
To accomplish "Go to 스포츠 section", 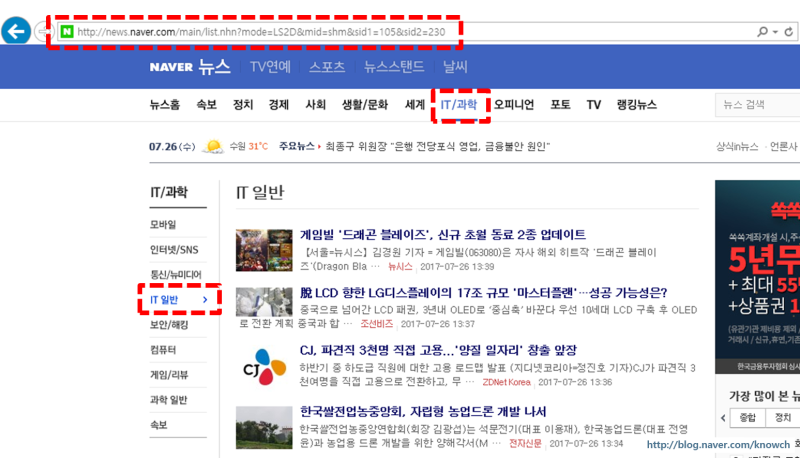I will pos(327,67).
